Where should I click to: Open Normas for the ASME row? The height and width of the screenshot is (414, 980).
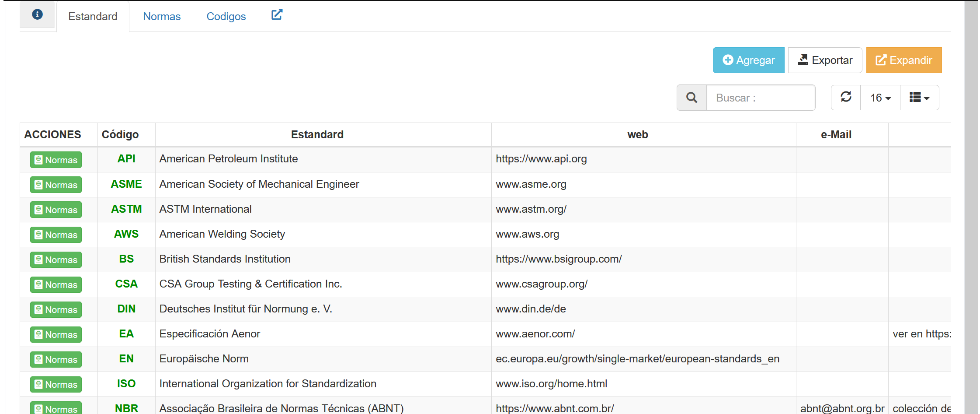[56, 185]
